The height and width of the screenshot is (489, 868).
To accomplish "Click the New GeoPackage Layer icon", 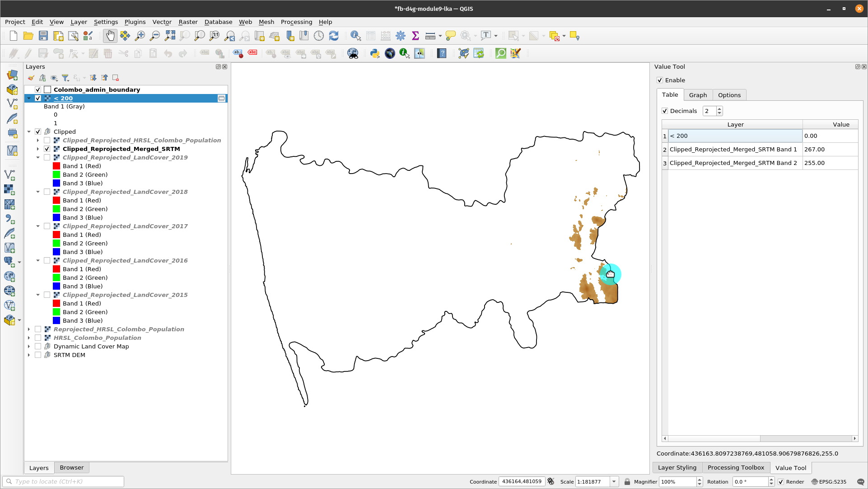I will 12,89.
